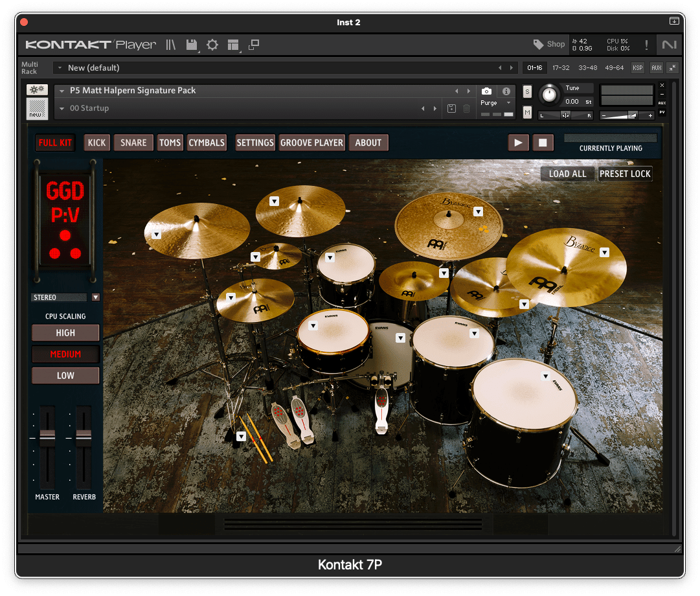Click the new instrument thumbnail icon
700x596 pixels.
point(37,109)
